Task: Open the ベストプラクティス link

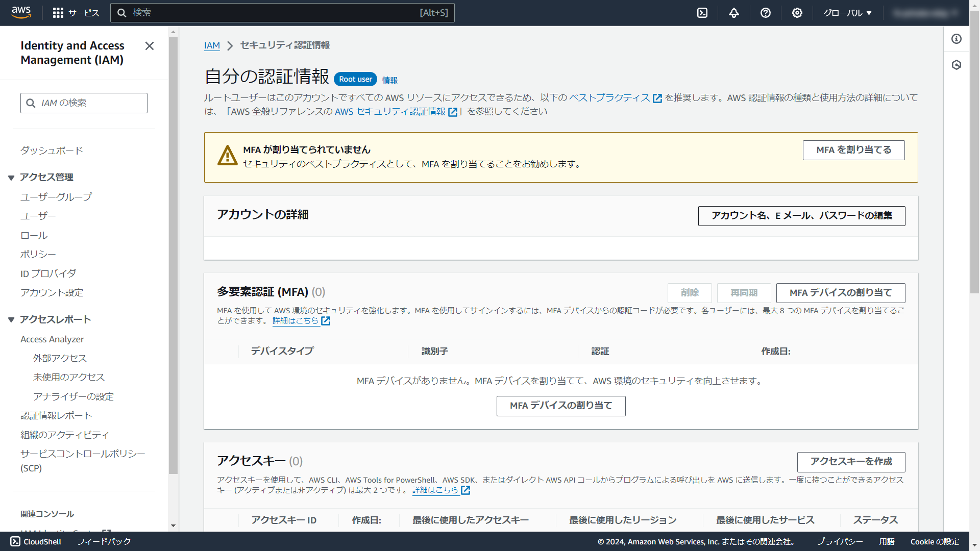Action: click(x=609, y=97)
